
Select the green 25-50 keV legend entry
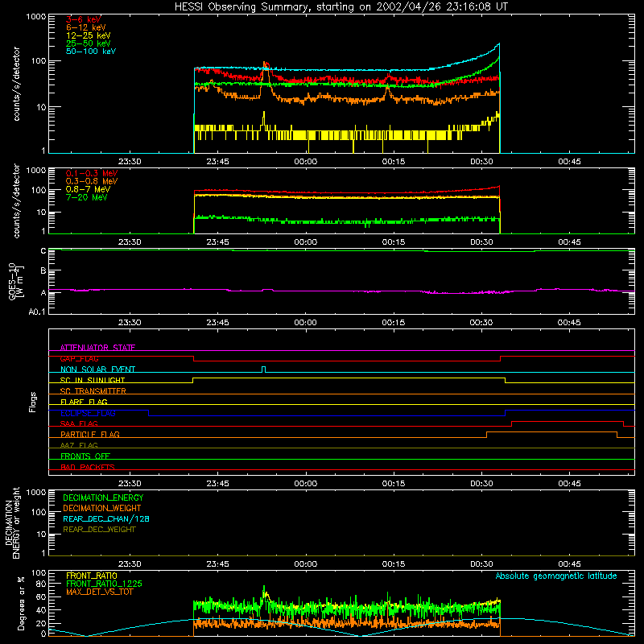[x=88, y=43]
